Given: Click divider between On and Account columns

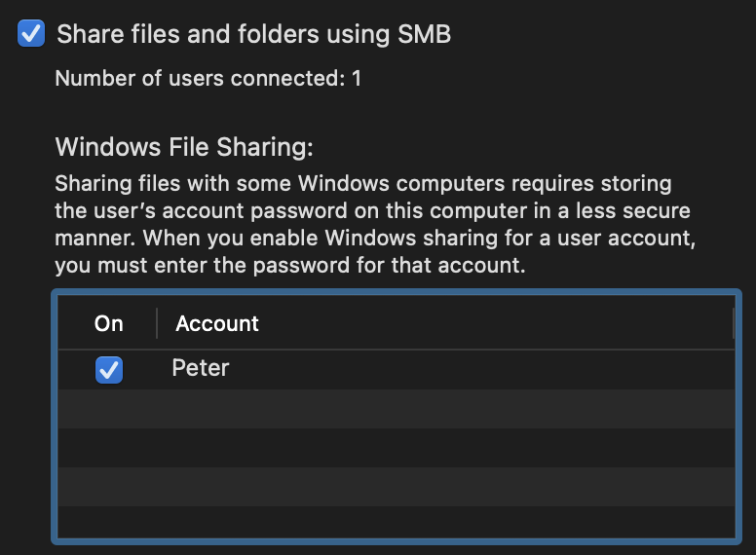Looking at the screenshot, I should pos(157,324).
